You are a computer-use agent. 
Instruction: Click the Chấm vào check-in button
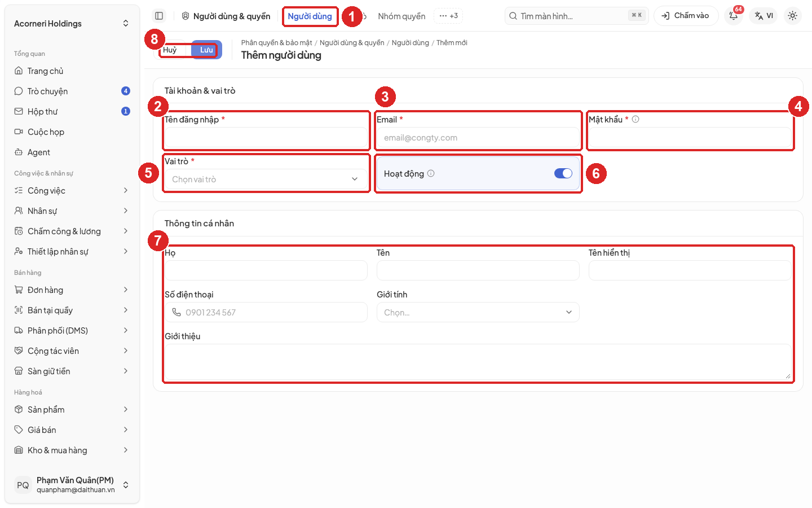686,16
